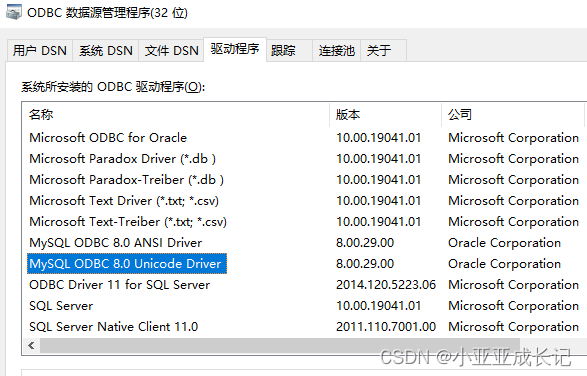The height and width of the screenshot is (376, 587).
Task: Click highlighted MySQL ODBC 8.0 Unicode Driver
Action: [127, 264]
